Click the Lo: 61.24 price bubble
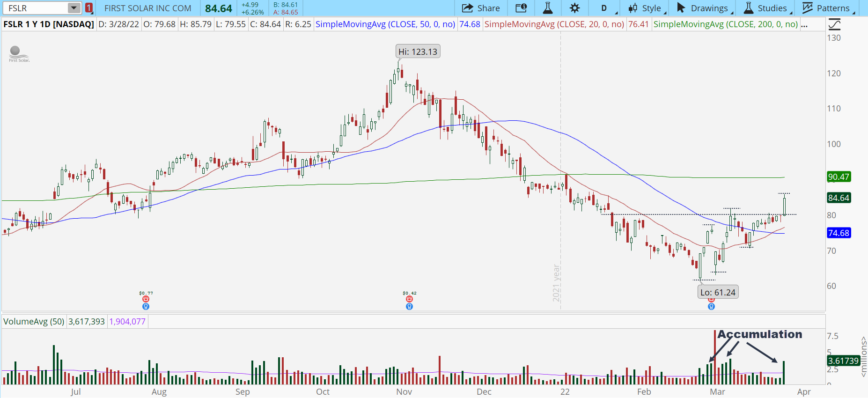868x398 pixels. (718, 292)
